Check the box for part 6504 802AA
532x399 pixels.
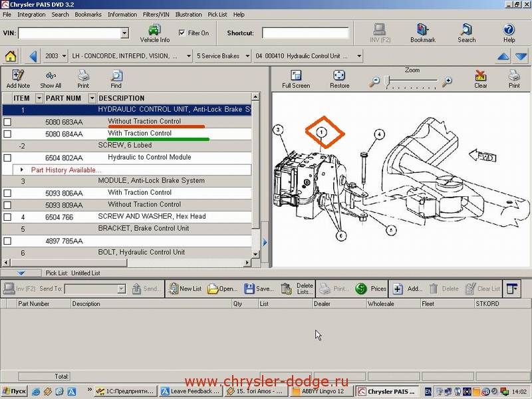(x=7, y=158)
